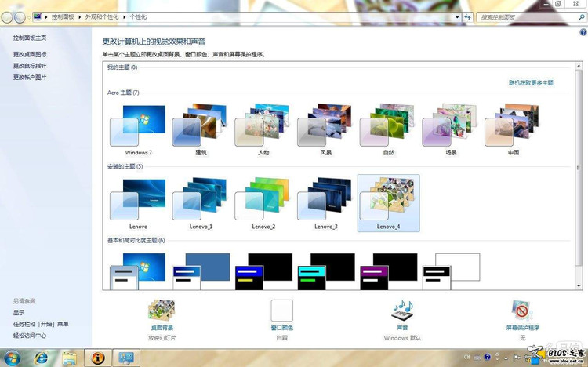Select high contrast theme with blue title bar

point(263,271)
